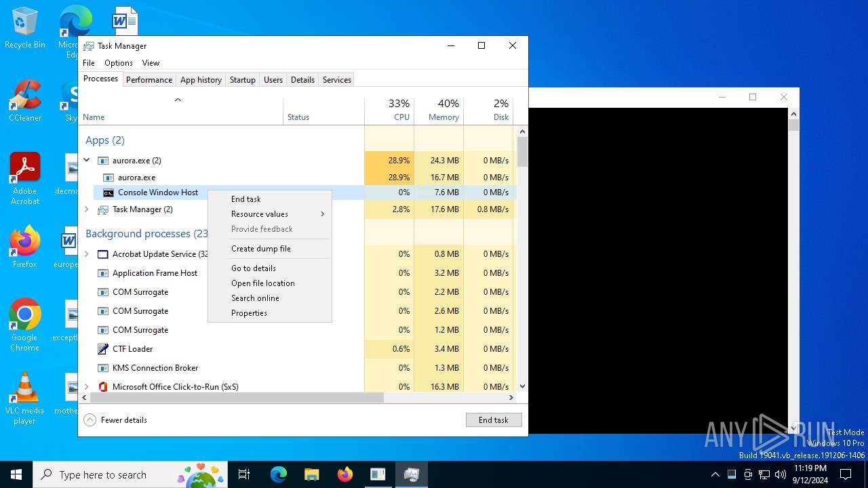This screenshot has width=868, height=488.
Task: Collapse view with Fewer details
Action: point(115,420)
